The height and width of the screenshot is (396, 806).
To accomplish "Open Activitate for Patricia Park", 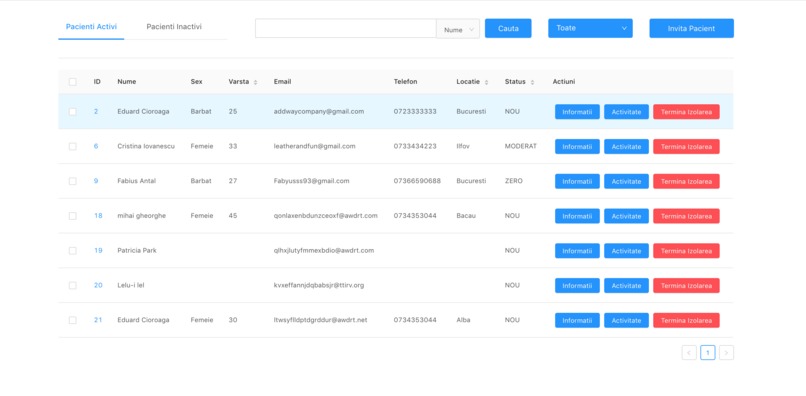I will (x=626, y=250).
